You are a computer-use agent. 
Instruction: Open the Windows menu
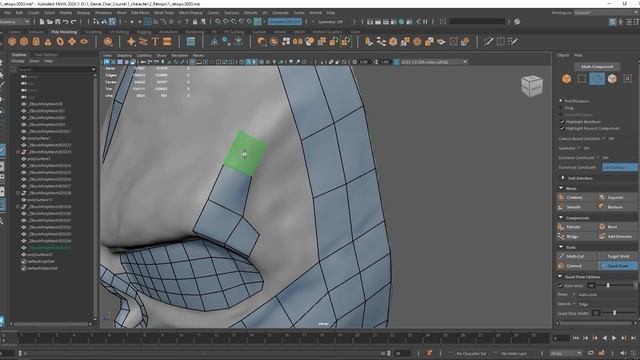tap(103, 13)
